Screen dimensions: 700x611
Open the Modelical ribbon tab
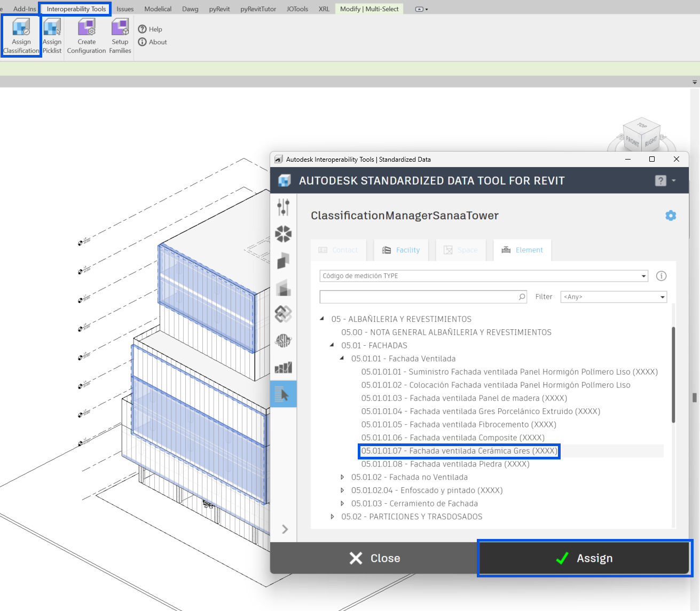tap(158, 9)
